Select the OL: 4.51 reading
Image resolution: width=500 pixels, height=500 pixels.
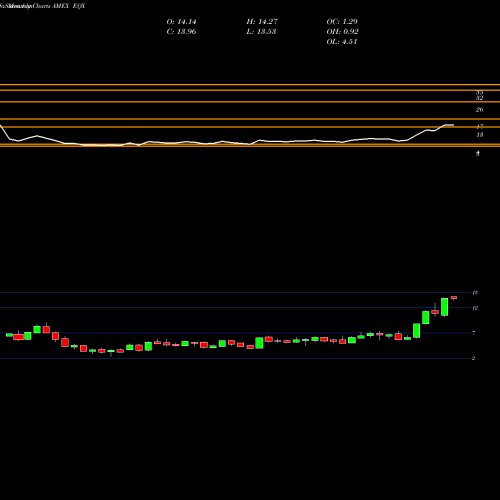click(x=342, y=42)
